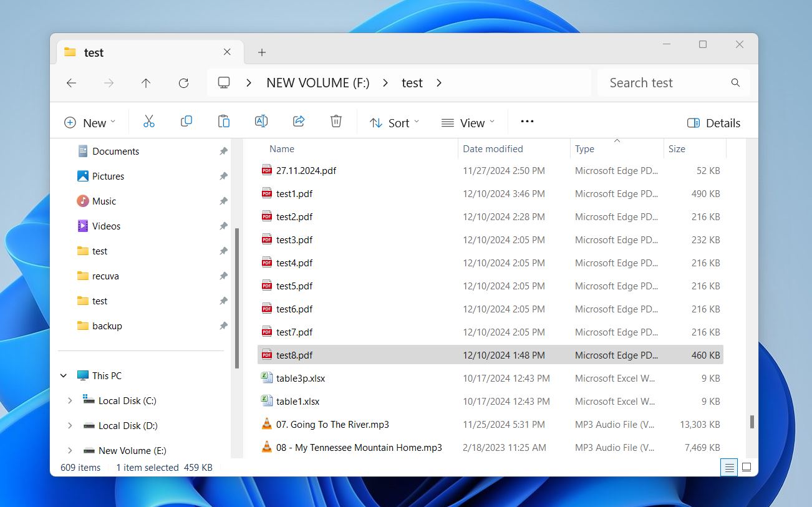The width and height of the screenshot is (812, 507).
Task: Expand Local Disk (C:) in sidebar
Action: click(70, 400)
